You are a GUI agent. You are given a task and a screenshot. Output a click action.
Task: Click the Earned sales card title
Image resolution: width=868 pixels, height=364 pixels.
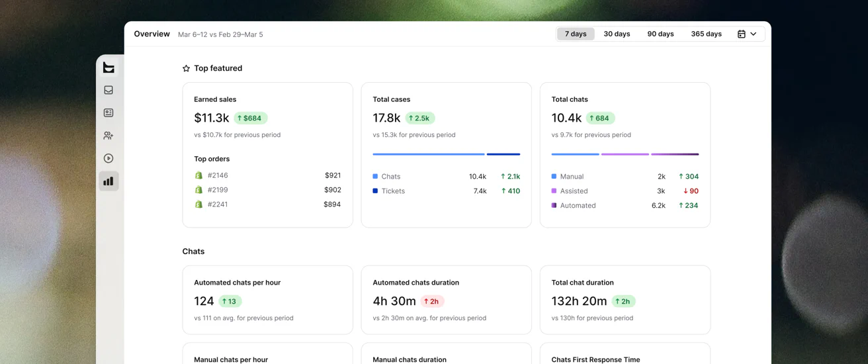(x=215, y=99)
